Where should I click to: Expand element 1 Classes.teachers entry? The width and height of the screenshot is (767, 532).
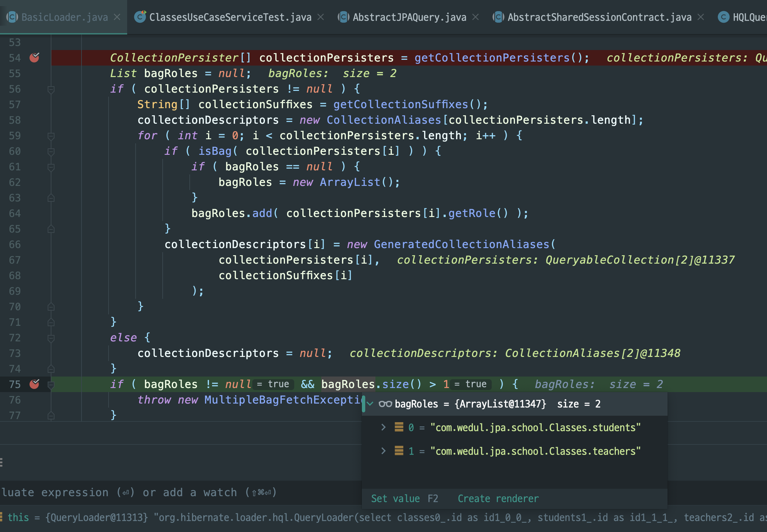tap(383, 451)
